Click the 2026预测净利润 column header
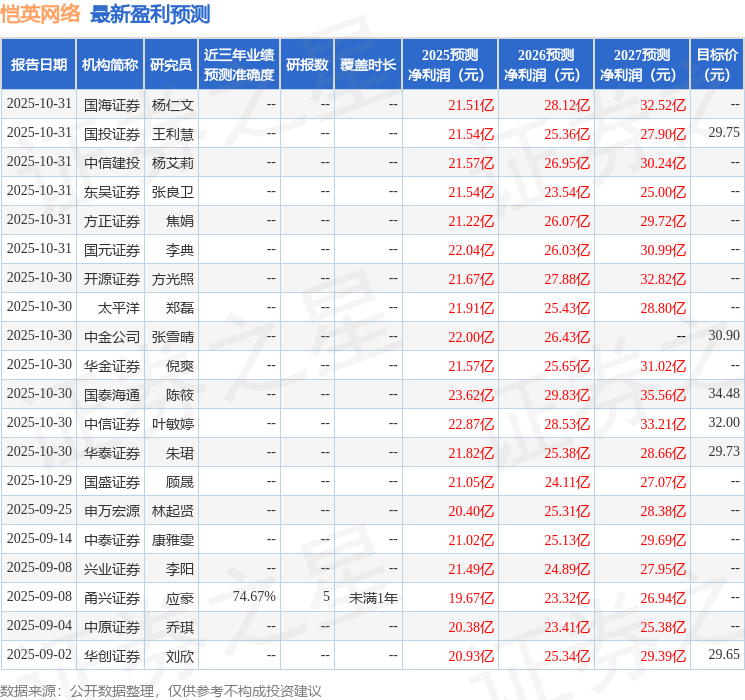 [x=546, y=65]
